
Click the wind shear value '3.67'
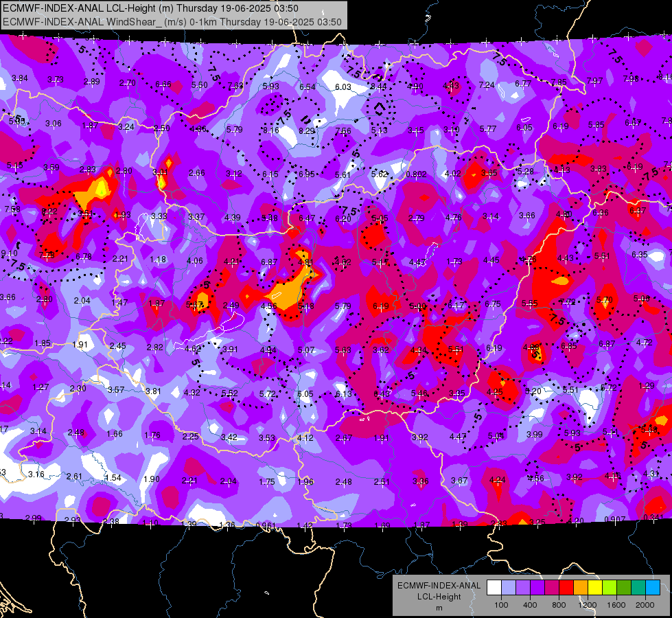459,481
